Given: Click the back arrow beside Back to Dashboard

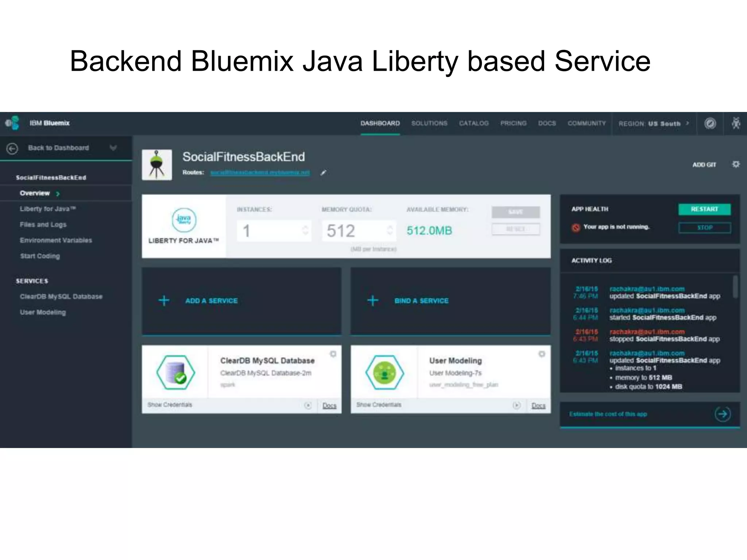Looking at the screenshot, I should click(x=12, y=148).
